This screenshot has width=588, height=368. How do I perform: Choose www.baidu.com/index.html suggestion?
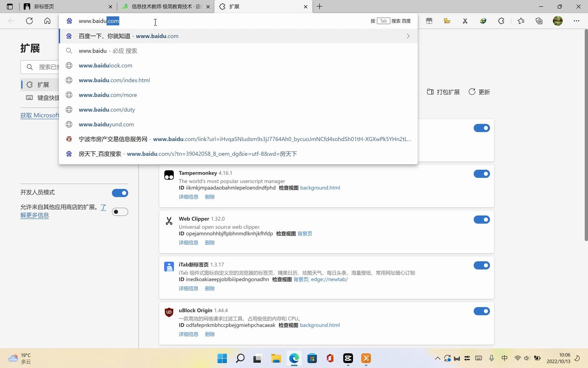click(x=238, y=80)
